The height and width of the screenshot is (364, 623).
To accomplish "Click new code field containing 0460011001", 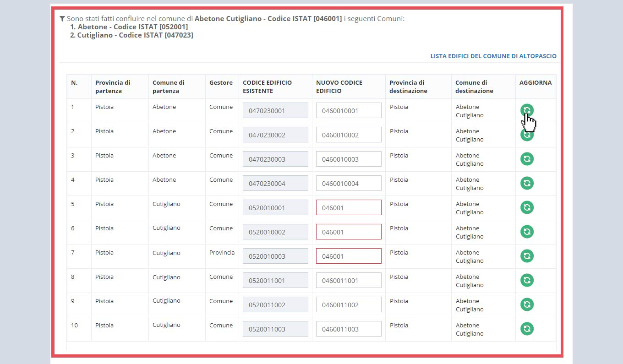I will coord(349,280).
